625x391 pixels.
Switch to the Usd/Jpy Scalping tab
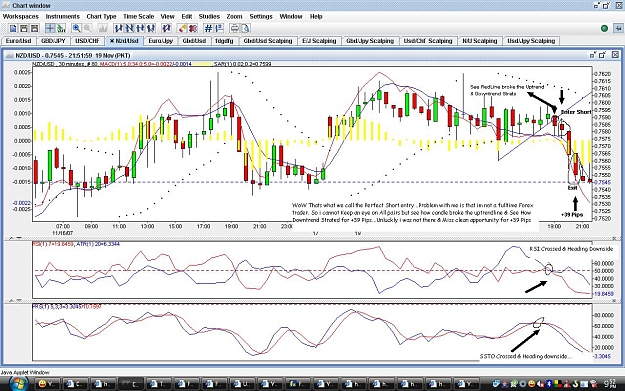click(531, 41)
